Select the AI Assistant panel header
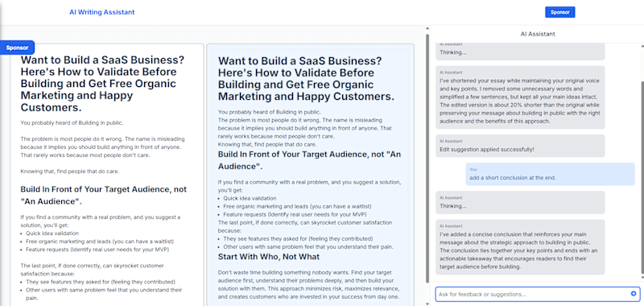Screen dimensions: 644x306 point(538,34)
